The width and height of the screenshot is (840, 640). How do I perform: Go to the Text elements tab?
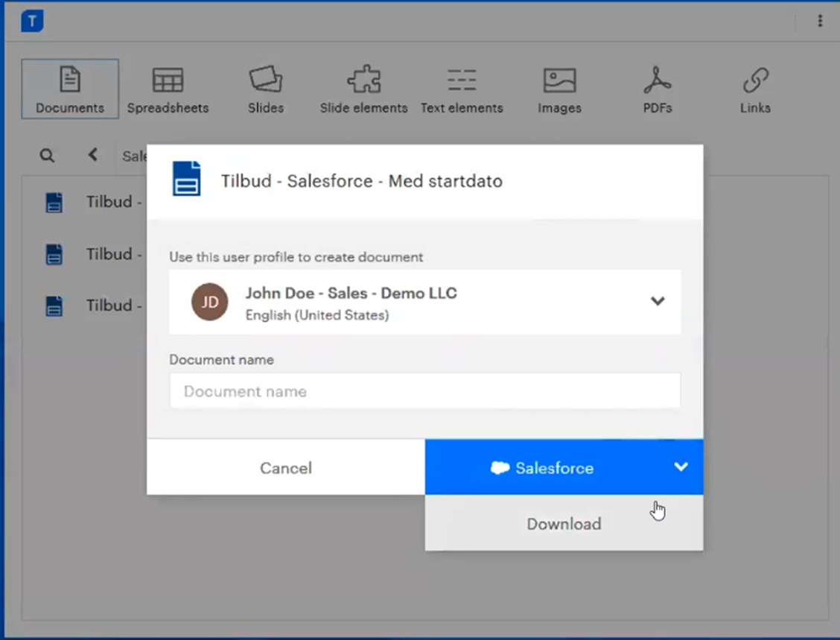[x=462, y=89]
